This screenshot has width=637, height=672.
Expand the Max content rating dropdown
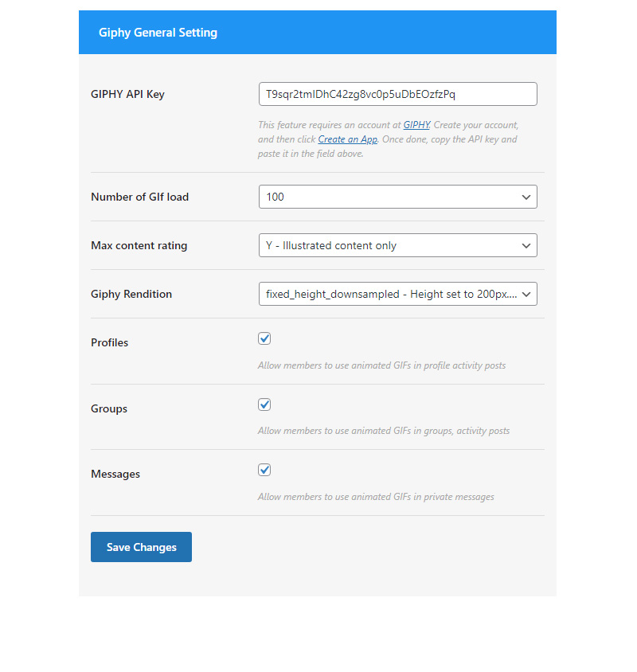397,245
